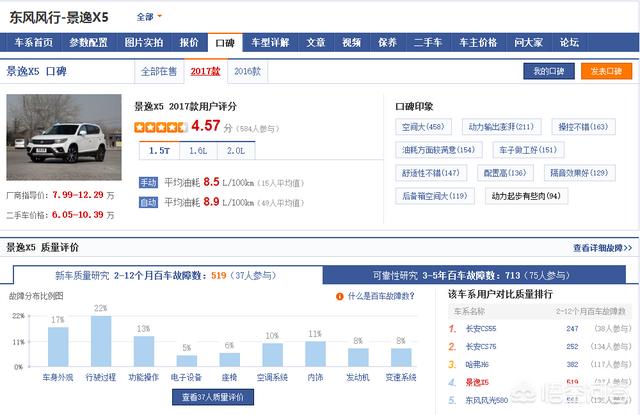
Task: Open the 参数配置 navigation tab
Action: (88, 42)
